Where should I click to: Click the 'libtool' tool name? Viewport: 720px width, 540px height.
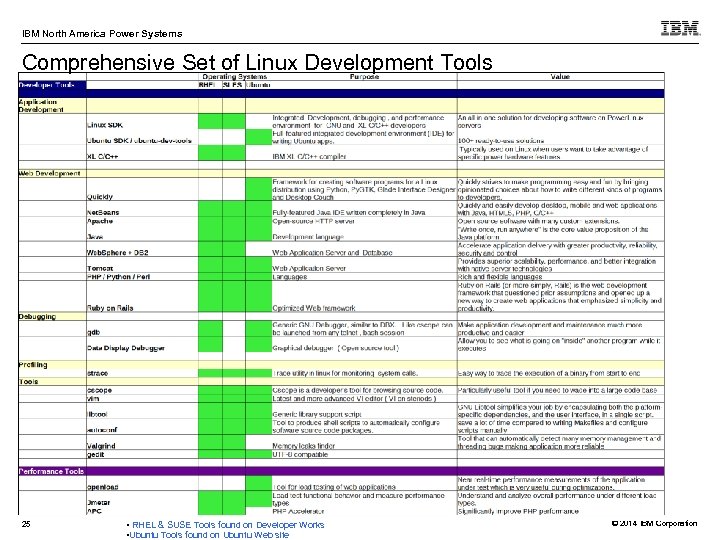click(x=97, y=414)
